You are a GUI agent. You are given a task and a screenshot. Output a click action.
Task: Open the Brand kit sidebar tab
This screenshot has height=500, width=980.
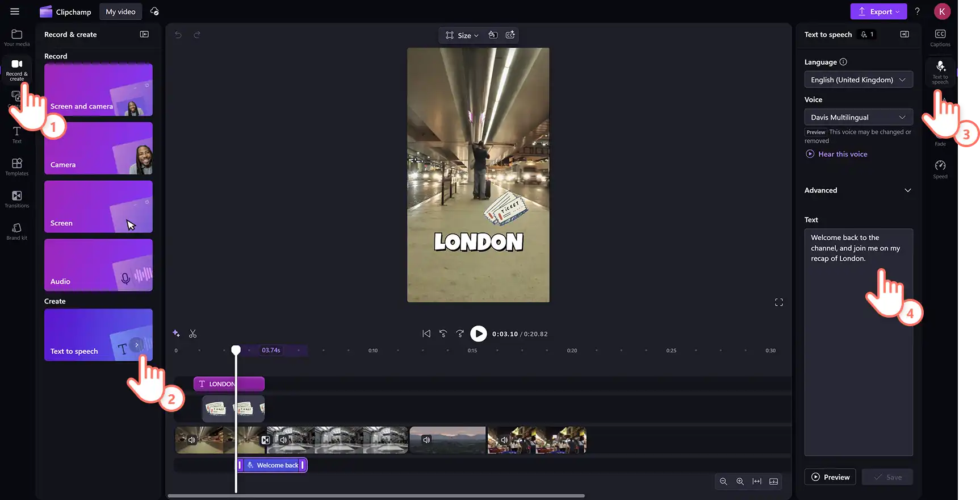[x=16, y=231]
